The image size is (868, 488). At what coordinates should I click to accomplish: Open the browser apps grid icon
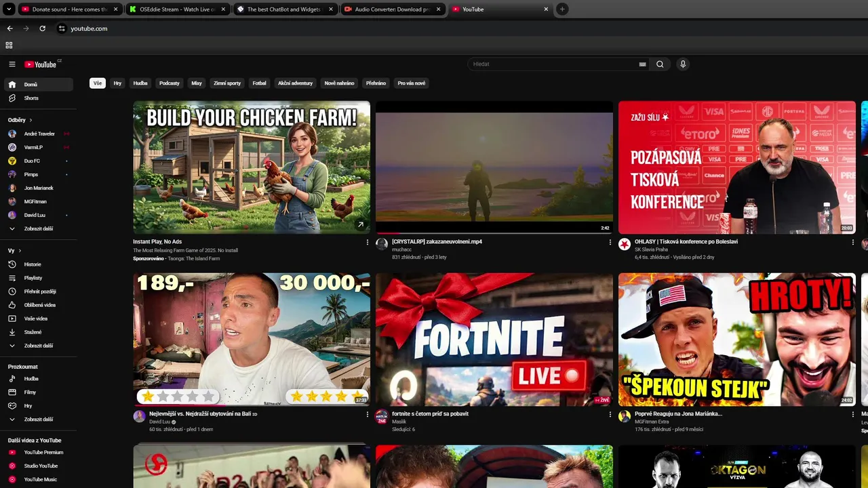coord(9,45)
